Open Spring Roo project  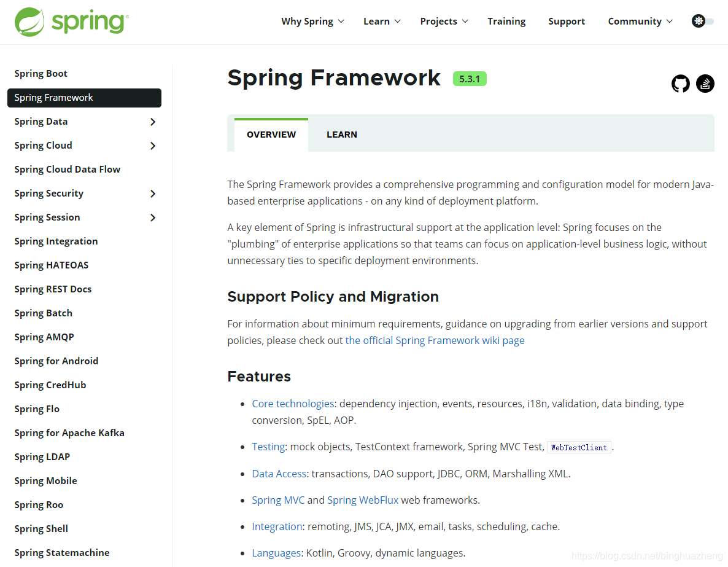[39, 505]
